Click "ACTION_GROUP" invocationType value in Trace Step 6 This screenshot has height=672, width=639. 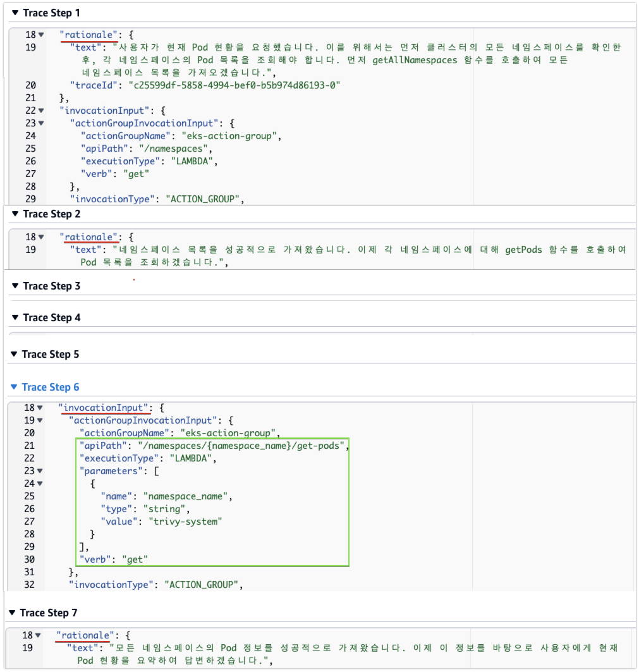click(201, 585)
